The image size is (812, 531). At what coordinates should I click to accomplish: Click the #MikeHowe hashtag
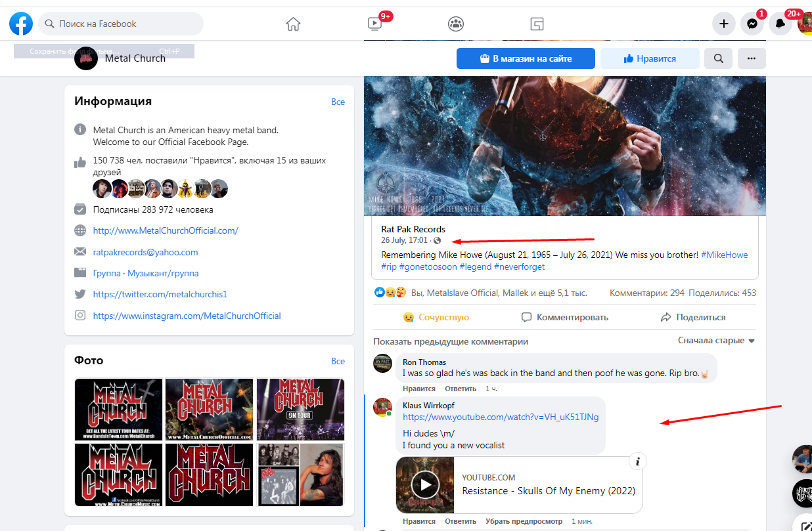(x=724, y=255)
